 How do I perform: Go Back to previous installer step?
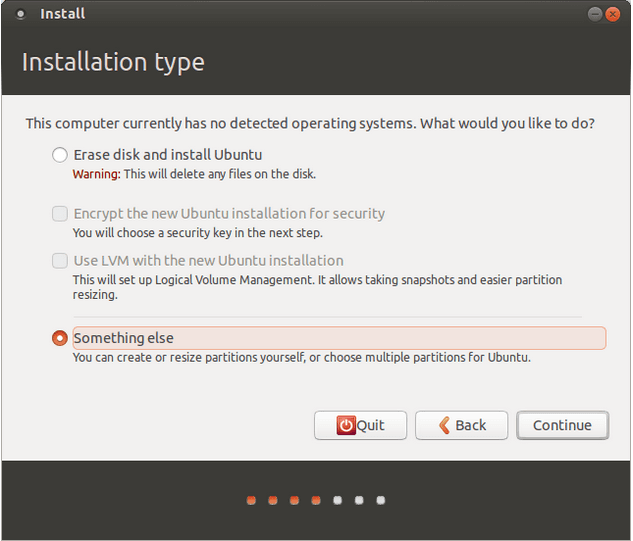pyautogui.click(x=461, y=425)
